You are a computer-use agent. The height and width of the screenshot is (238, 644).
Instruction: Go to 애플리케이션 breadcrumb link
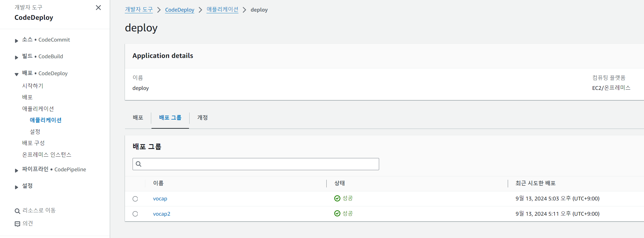[x=222, y=10]
